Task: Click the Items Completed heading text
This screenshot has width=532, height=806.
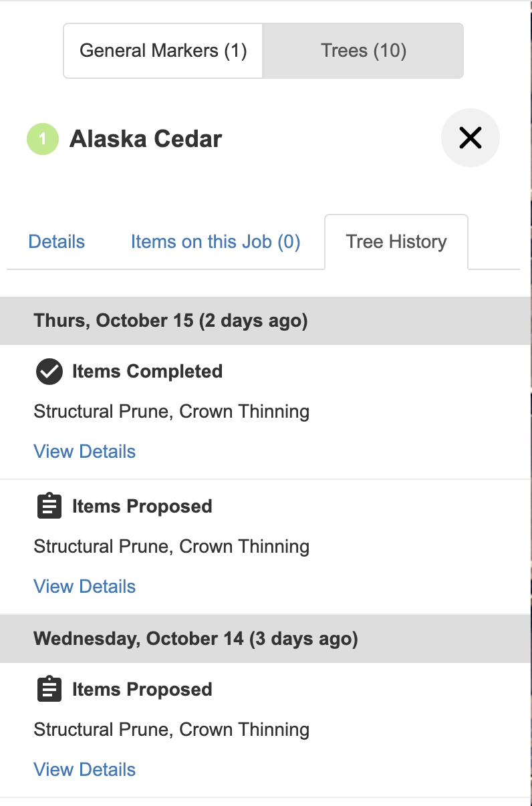Action: pos(147,372)
